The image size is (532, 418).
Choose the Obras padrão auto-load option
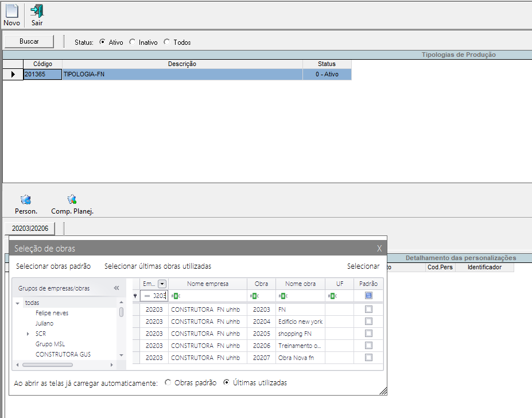point(168,382)
